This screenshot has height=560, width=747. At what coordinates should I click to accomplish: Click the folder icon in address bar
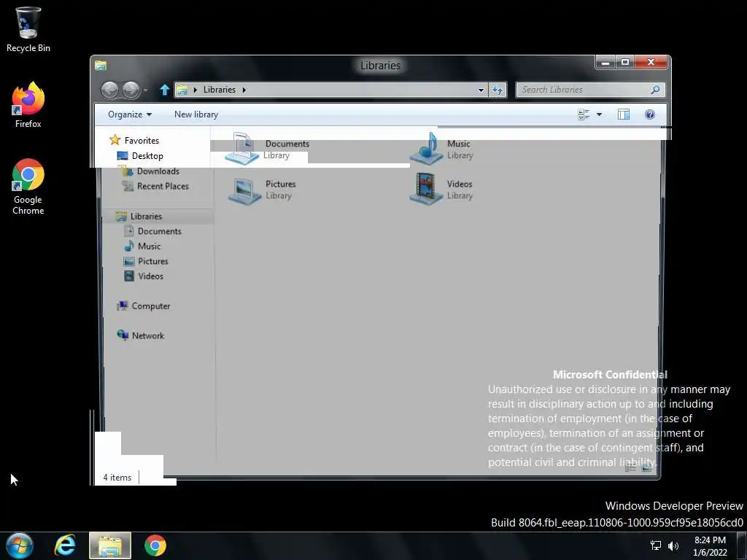(x=182, y=90)
